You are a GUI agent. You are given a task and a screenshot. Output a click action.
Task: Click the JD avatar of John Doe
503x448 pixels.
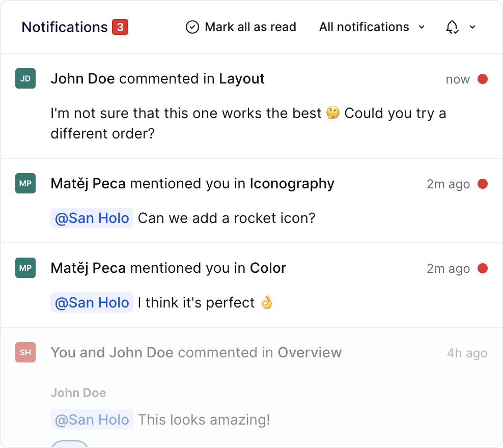pos(25,78)
